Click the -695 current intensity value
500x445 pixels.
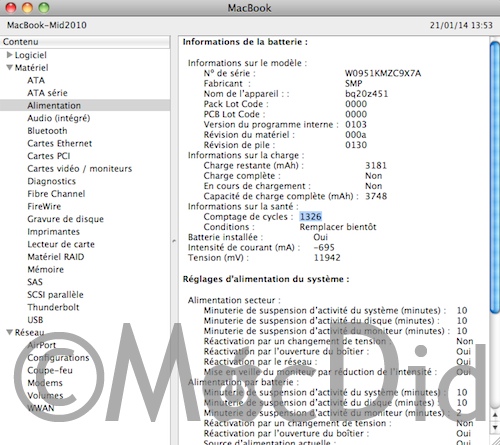click(324, 247)
